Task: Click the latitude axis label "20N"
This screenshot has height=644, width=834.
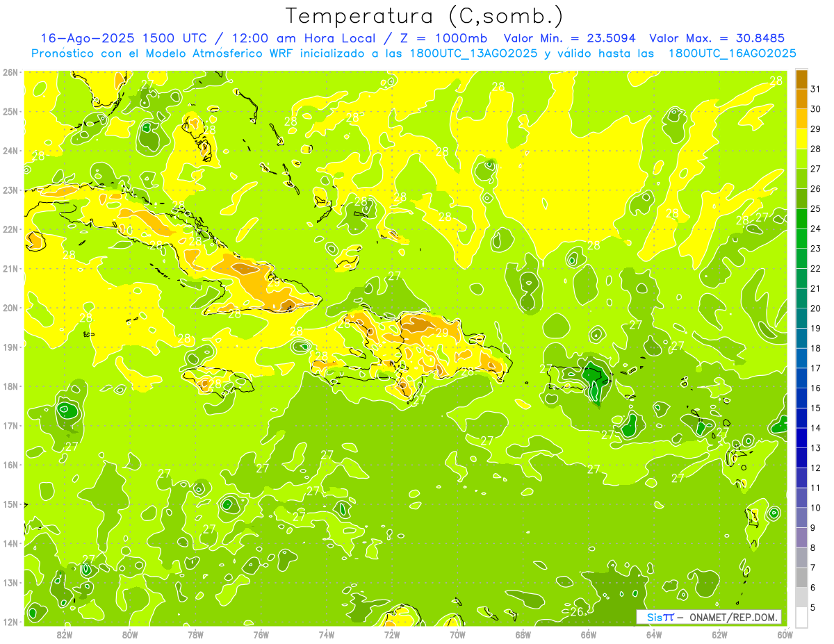Action: coord(10,308)
